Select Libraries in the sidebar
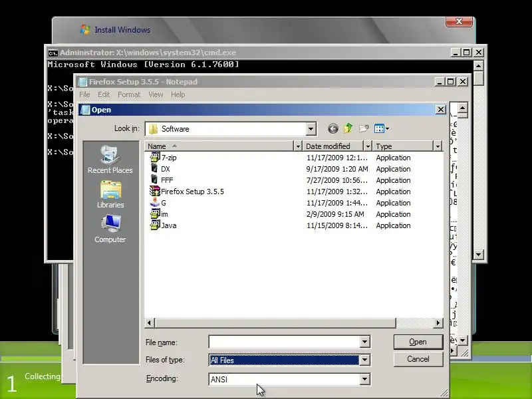 click(x=110, y=194)
